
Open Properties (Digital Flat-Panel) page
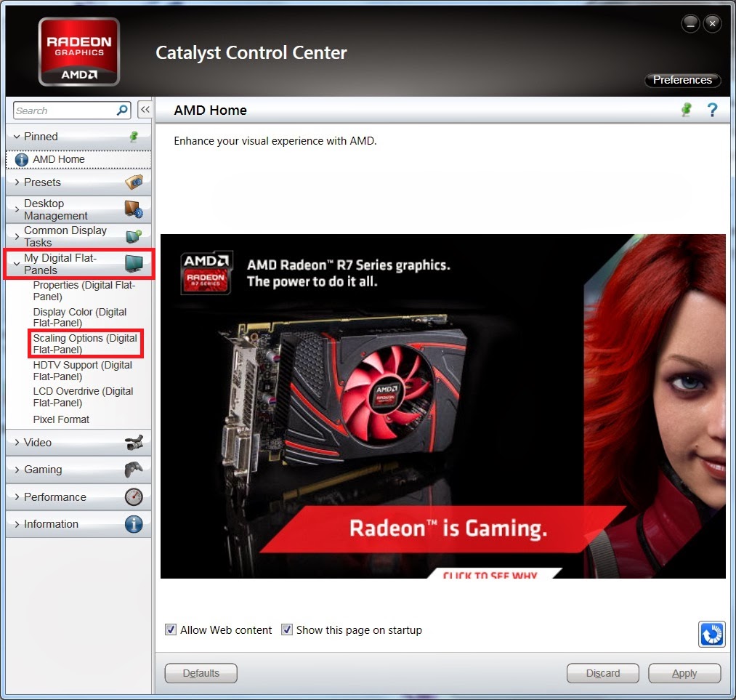[x=84, y=291]
